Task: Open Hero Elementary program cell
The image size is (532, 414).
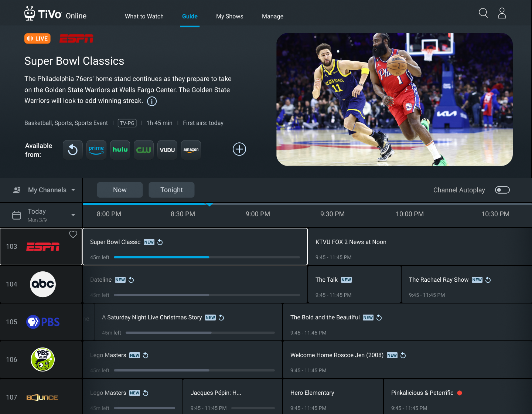Action: (333, 397)
